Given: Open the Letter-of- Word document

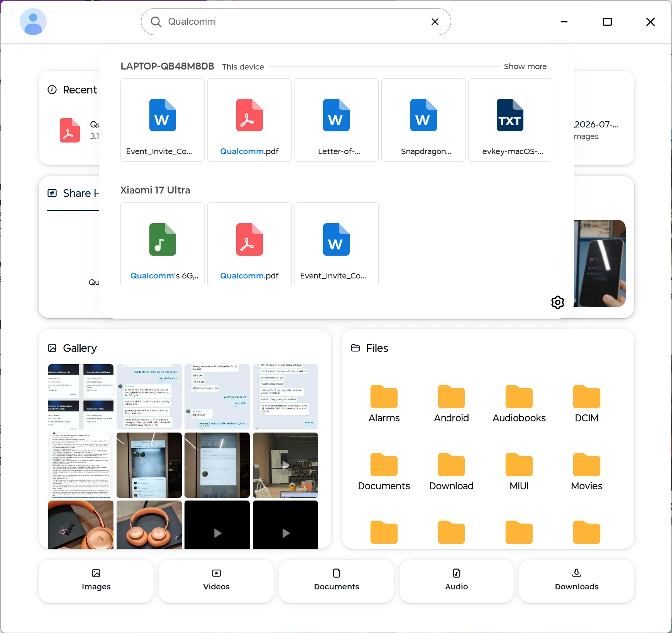Looking at the screenshot, I should [336, 120].
